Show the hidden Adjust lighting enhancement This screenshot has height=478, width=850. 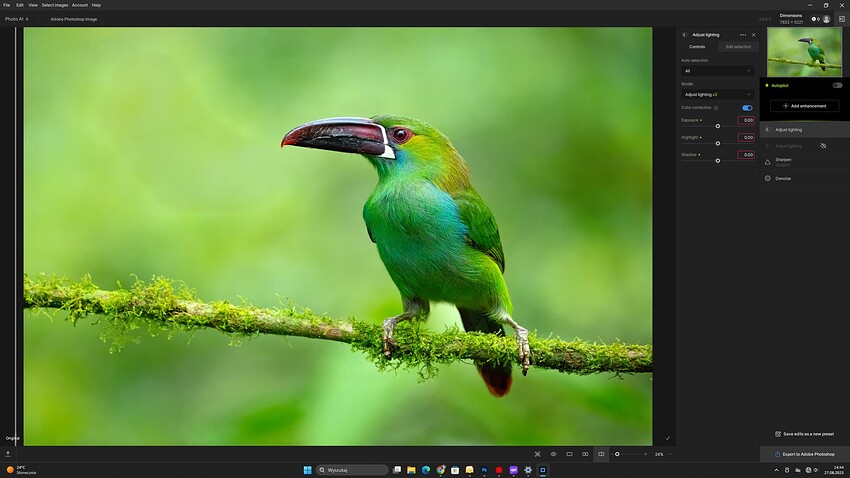pos(823,146)
